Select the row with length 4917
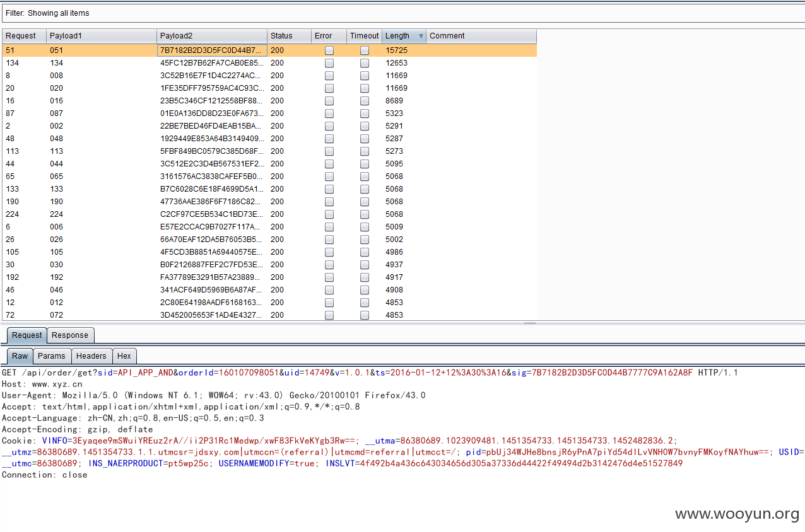 (269, 277)
